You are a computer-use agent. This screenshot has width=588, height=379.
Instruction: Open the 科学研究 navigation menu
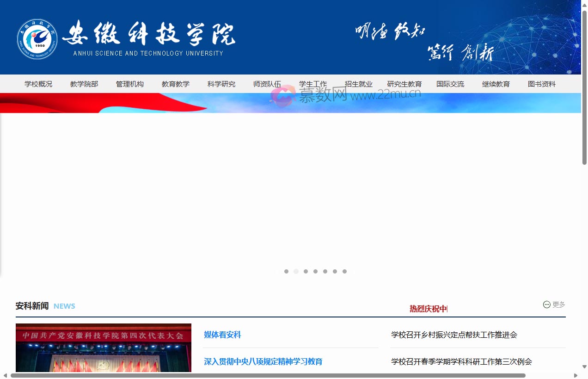[x=221, y=84]
